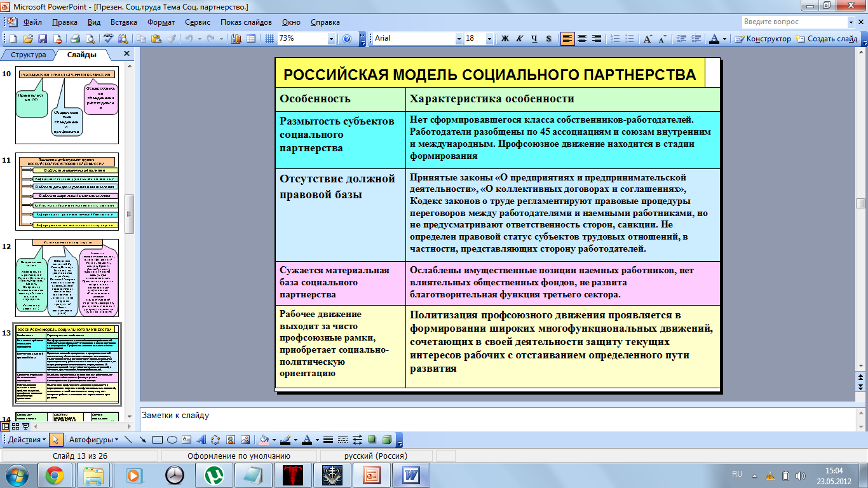This screenshot has height=488, width=868.
Task: Open line style options
Action: 328,440
